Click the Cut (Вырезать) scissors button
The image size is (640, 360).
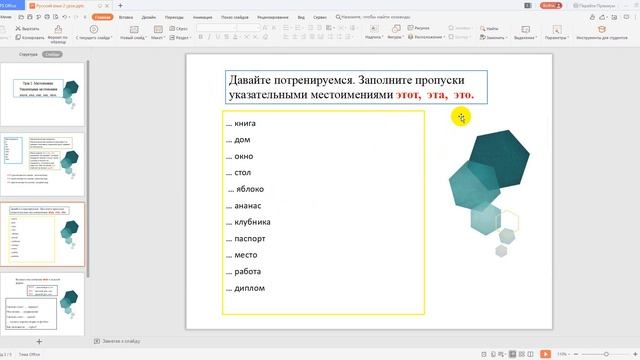27,29
